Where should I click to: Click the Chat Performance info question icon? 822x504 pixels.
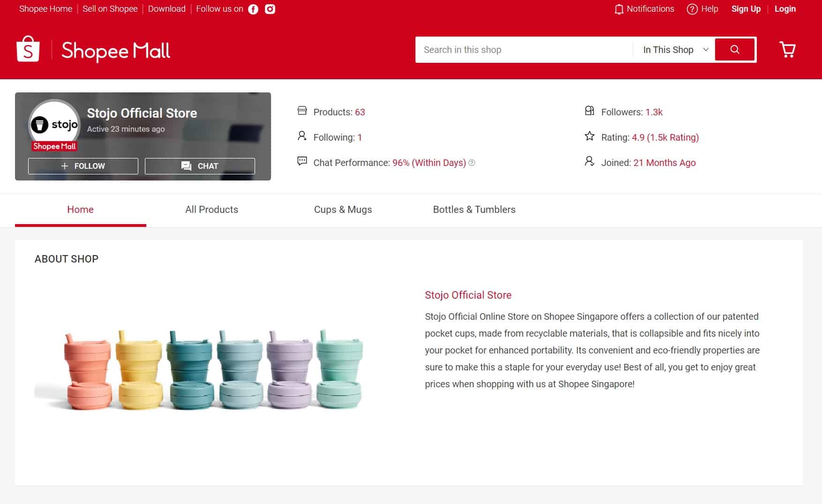click(472, 163)
